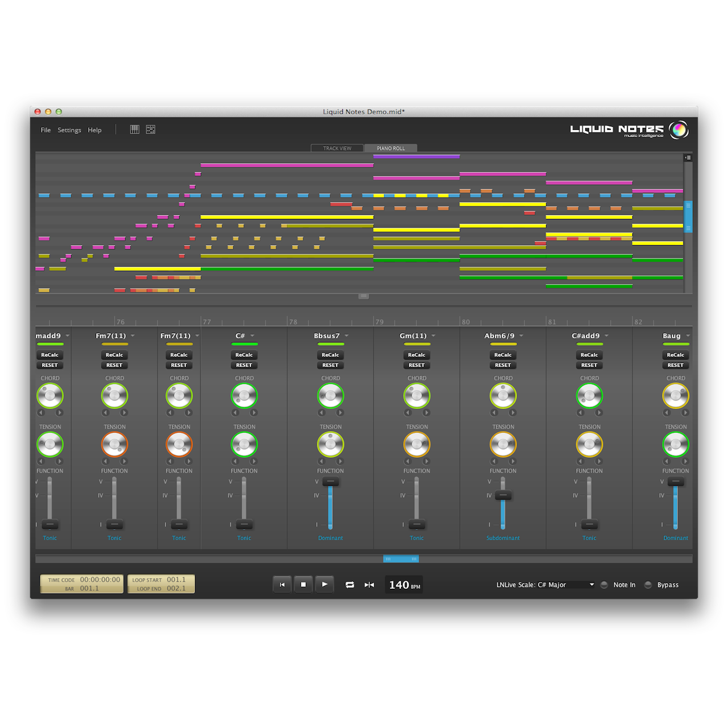Click the rewind-to-start transport icon
728x728 pixels.
point(283,584)
